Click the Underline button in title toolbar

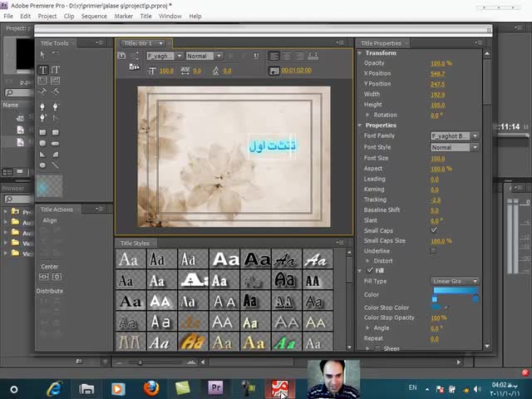tap(256, 56)
